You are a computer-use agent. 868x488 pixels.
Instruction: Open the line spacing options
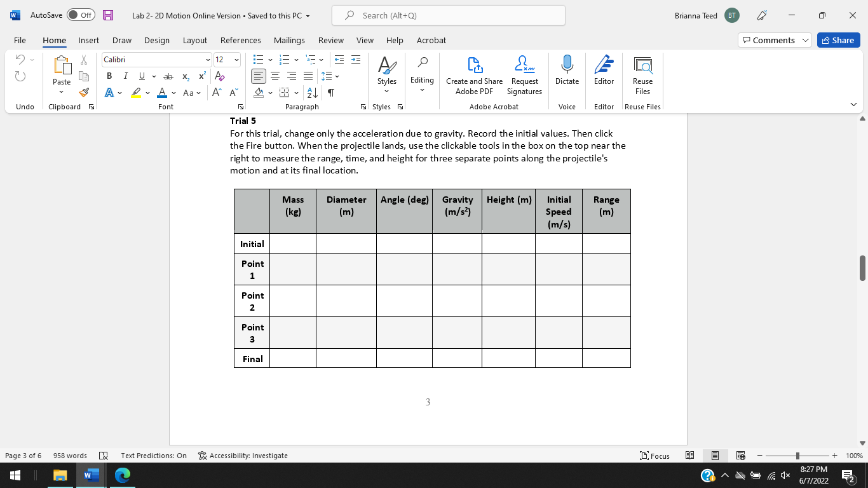[x=328, y=76]
